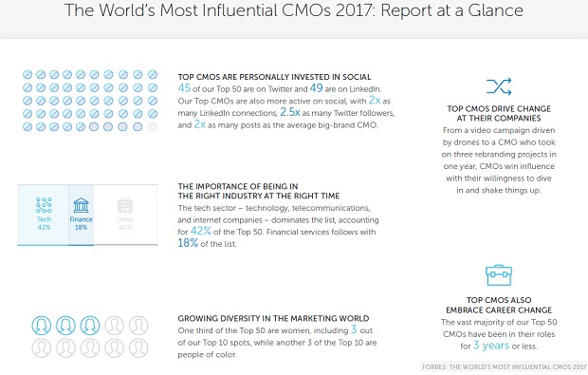588x375 pixels.
Task: Click the faded grey dot in dot grid
Action: (x=153, y=127)
